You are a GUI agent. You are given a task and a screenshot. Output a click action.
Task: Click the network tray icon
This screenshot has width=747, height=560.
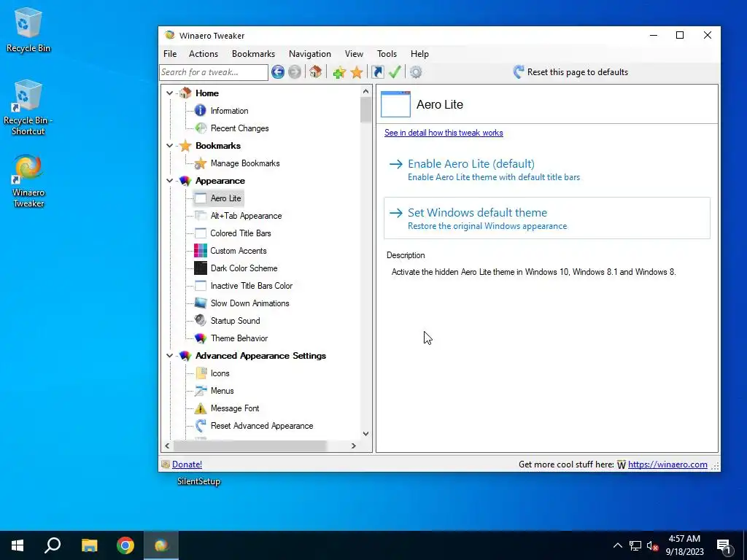tap(635, 545)
